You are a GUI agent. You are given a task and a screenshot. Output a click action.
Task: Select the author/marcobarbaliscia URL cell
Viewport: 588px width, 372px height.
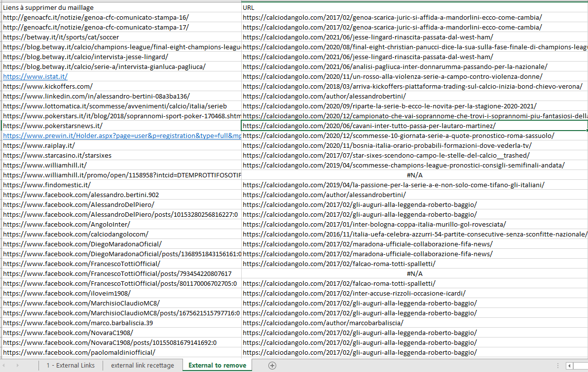tap(323, 323)
